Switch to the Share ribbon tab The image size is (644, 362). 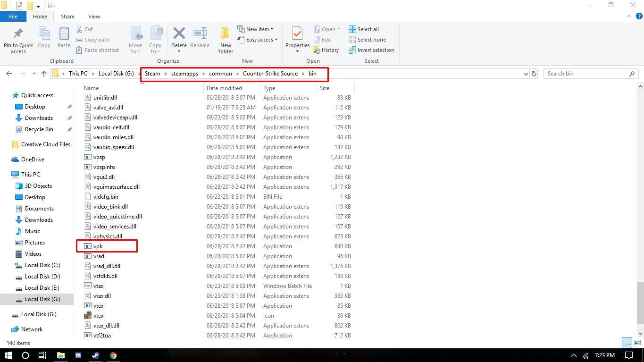(67, 17)
